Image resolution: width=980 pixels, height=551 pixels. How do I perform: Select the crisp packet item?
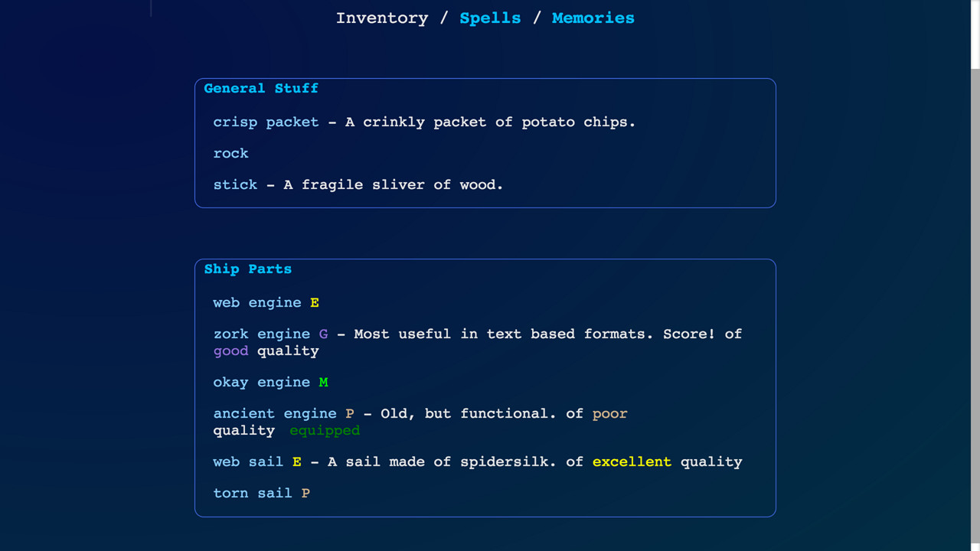(x=266, y=122)
